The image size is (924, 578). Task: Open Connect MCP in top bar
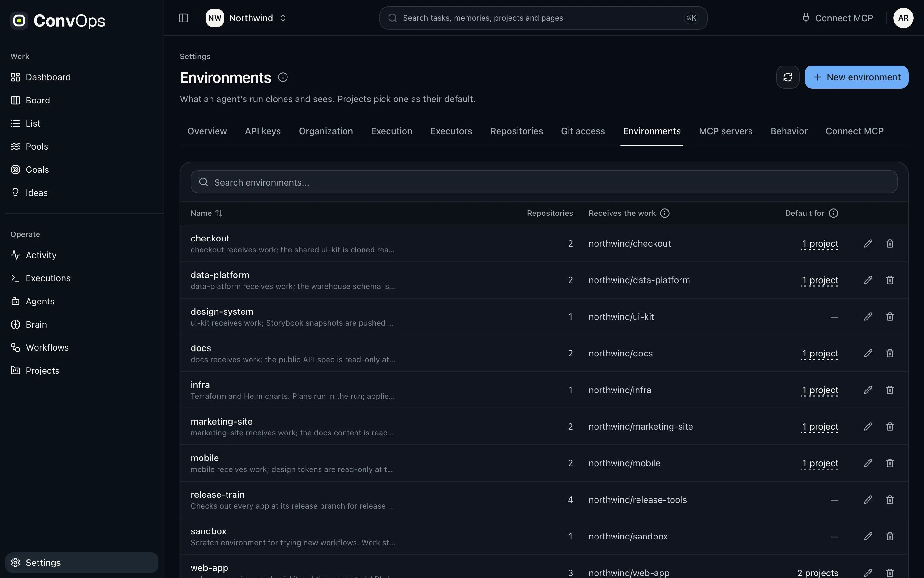pos(837,18)
